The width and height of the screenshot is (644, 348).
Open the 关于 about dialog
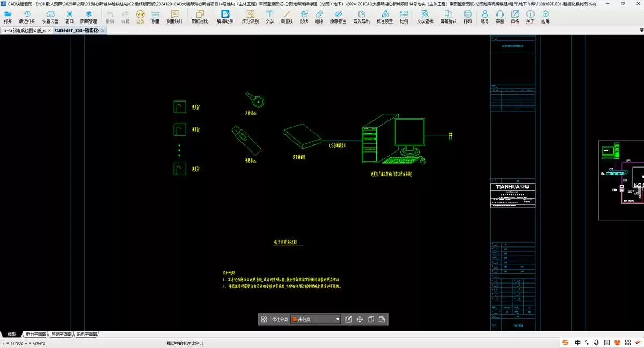coord(530,17)
